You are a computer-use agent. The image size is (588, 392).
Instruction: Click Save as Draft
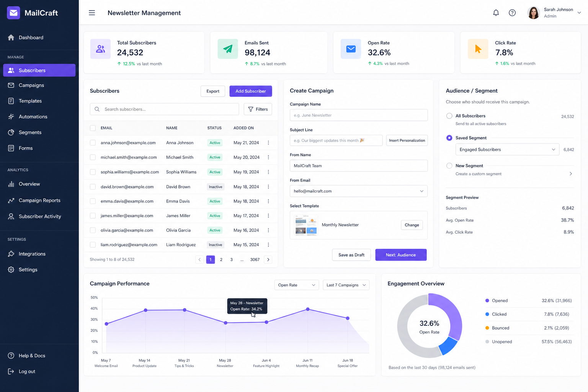pyautogui.click(x=351, y=255)
